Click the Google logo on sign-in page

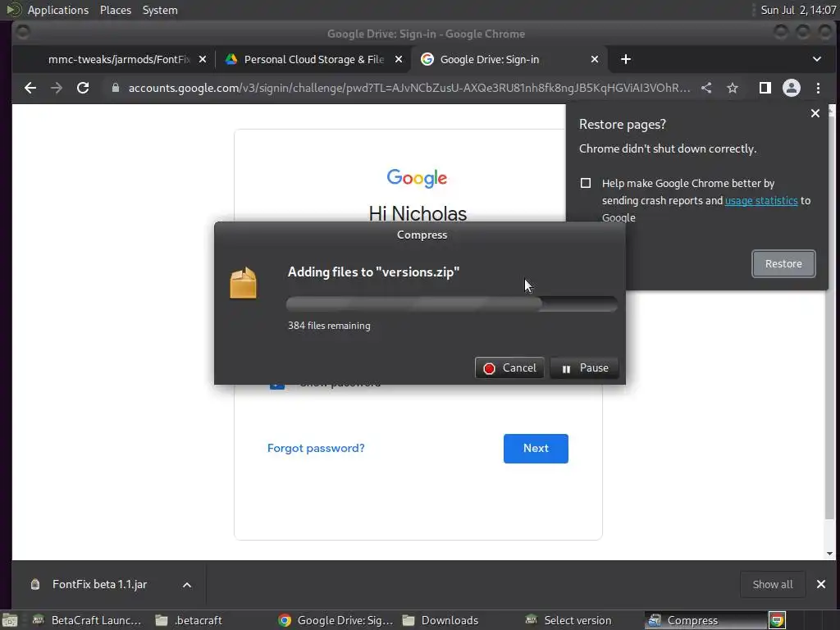coord(417,178)
